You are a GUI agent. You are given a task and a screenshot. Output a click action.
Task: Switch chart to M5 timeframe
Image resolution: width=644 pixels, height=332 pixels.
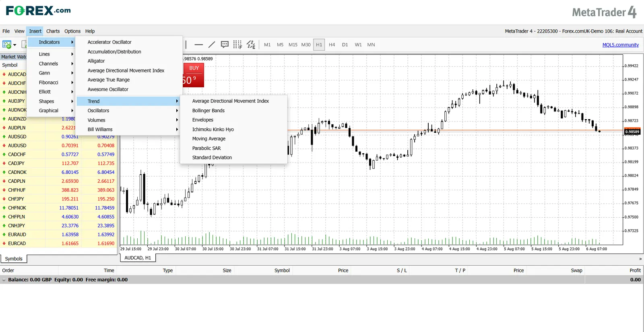pyautogui.click(x=280, y=45)
